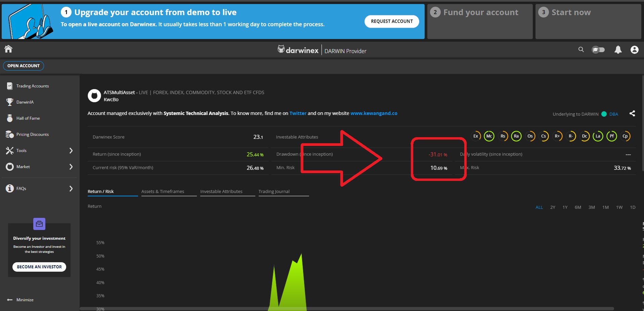Screen dimensions: 644x311
Task: Open notifications bell
Action: point(618,50)
